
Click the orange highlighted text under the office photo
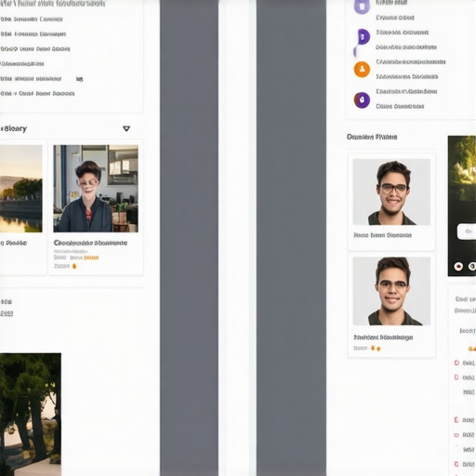(91, 258)
